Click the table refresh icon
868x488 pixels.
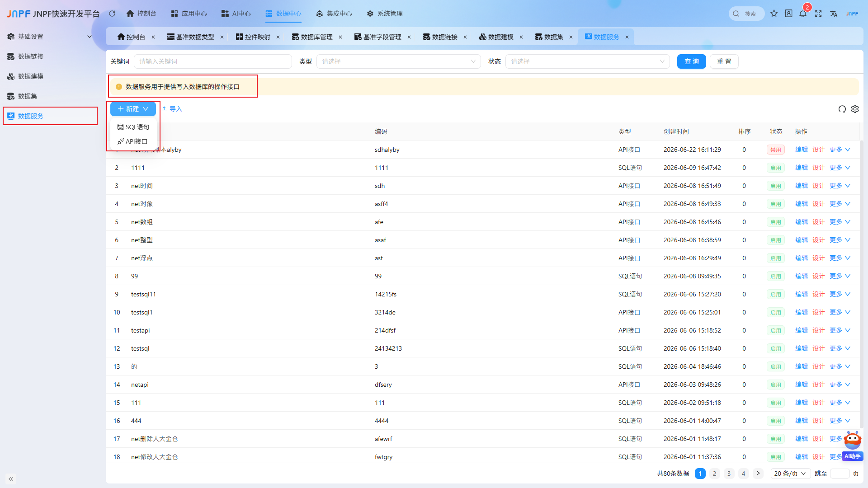click(842, 109)
